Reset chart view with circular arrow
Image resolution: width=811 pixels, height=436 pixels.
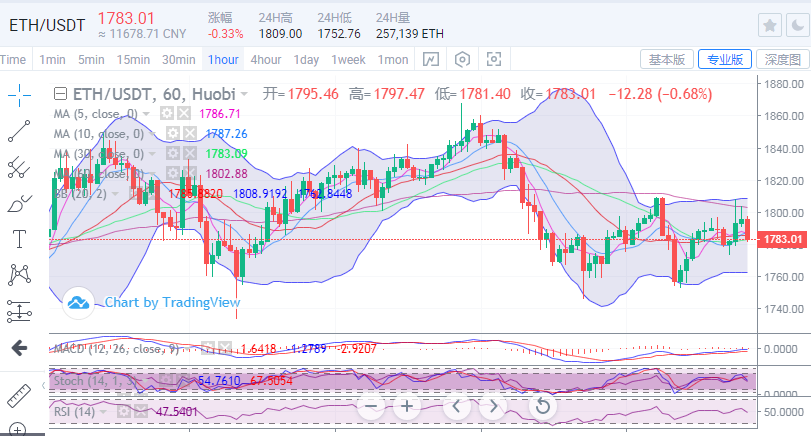pos(543,407)
